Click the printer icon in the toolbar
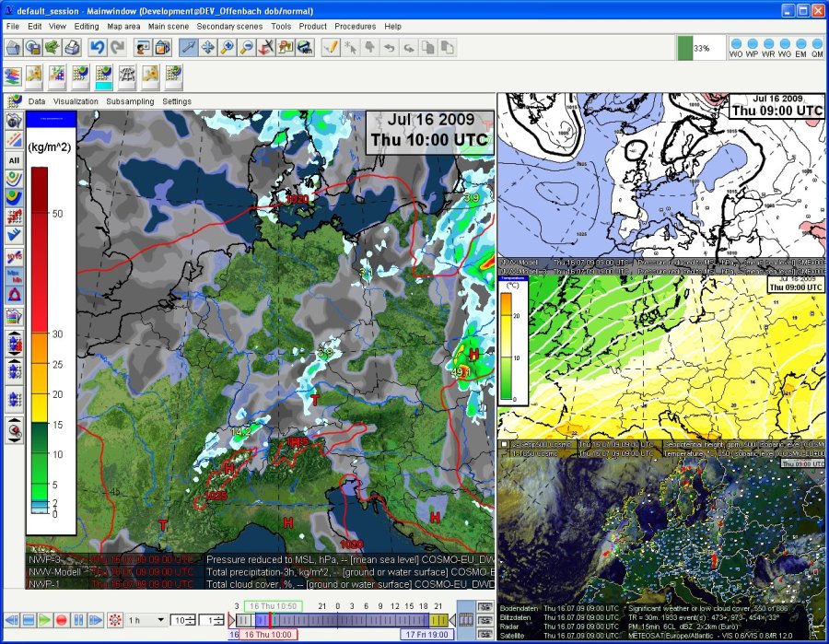 (x=72, y=48)
